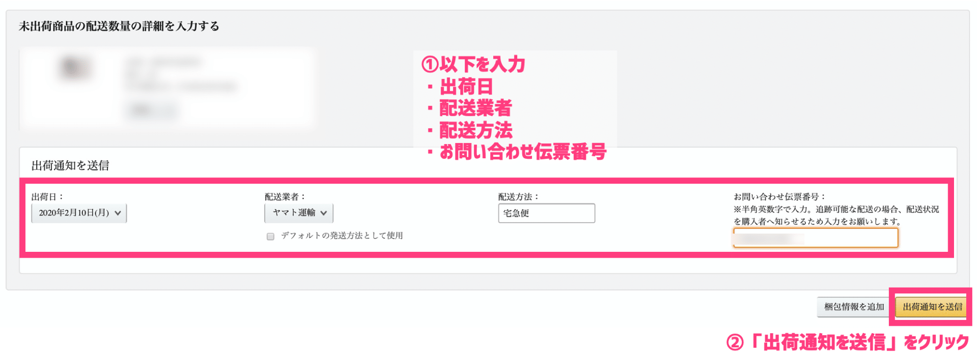
Task: Click the chevron arrow next to ヤマト運輸
Action: [x=324, y=213]
